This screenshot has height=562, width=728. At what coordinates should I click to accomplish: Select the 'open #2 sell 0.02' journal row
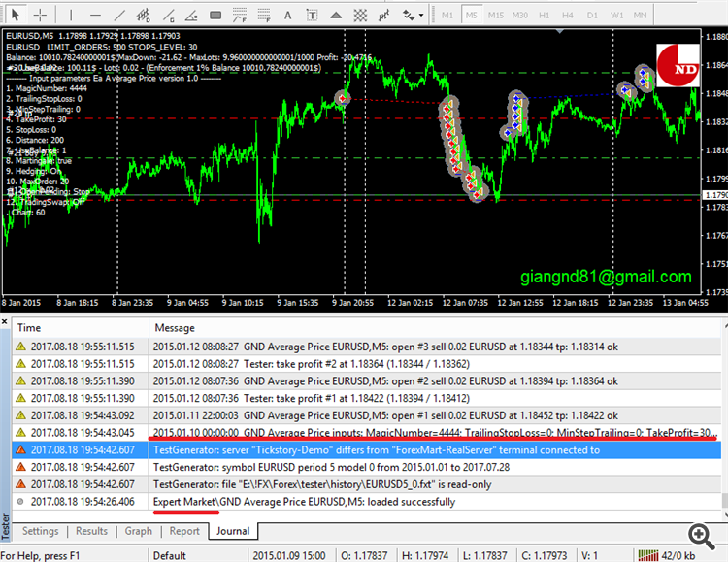click(x=367, y=381)
